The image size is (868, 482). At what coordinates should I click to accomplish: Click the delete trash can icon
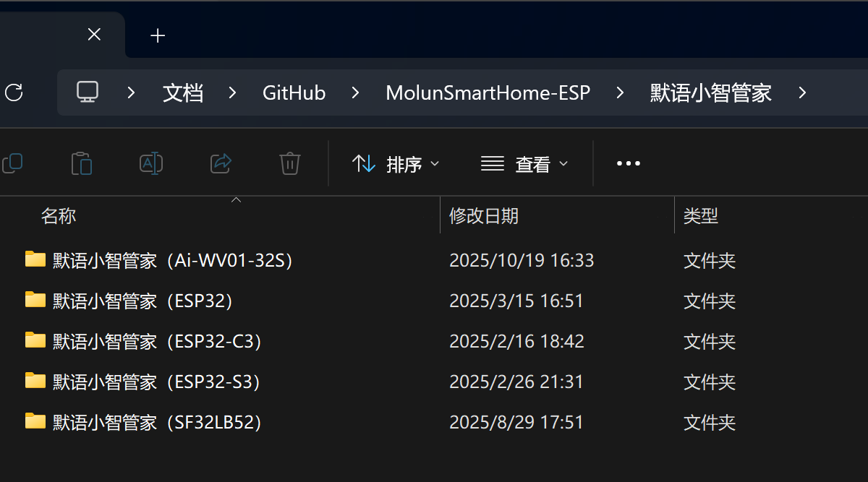point(289,164)
